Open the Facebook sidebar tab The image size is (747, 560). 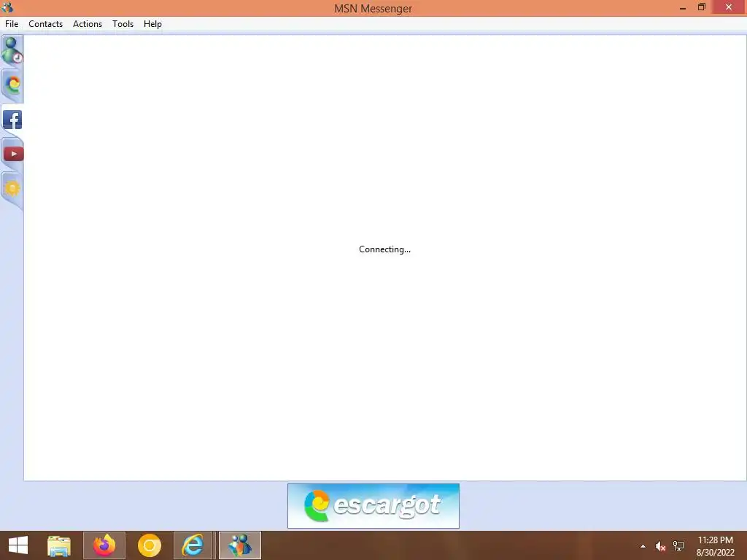pos(12,120)
